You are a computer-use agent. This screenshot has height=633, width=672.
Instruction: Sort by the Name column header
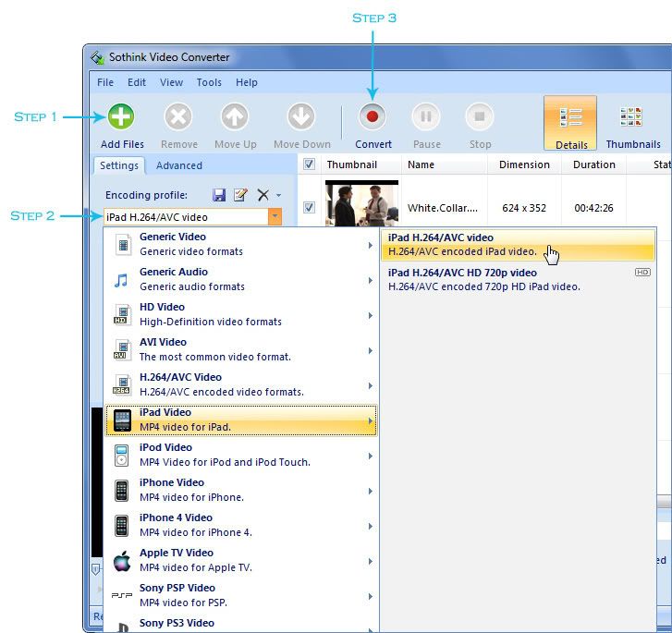coord(444,164)
